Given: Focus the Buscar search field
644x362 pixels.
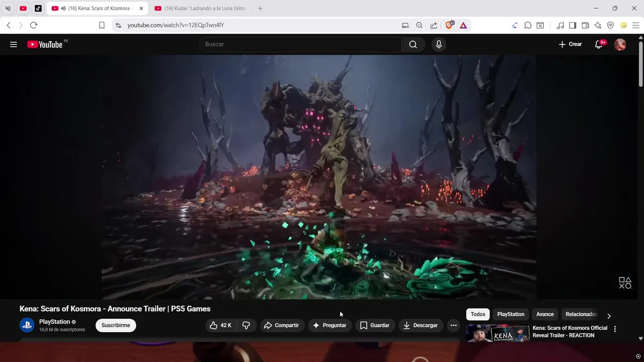Looking at the screenshot, I should pos(300,44).
